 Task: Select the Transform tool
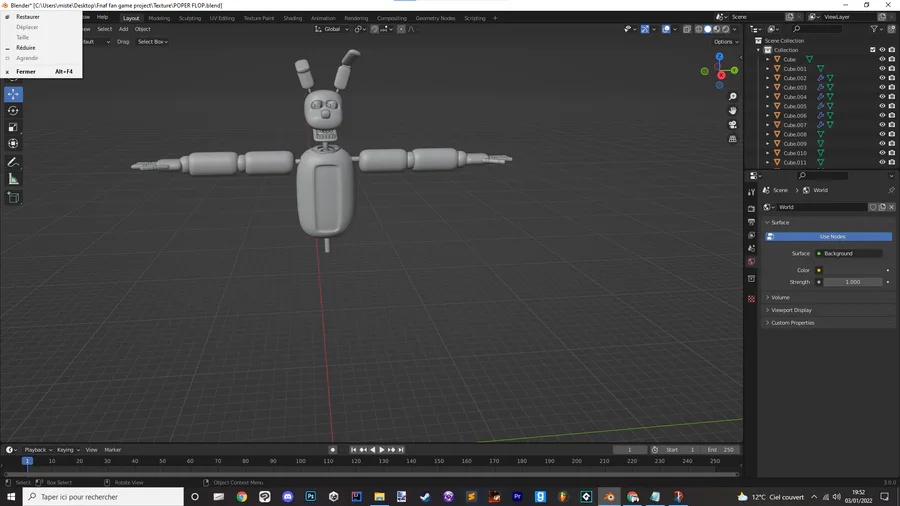13,143
